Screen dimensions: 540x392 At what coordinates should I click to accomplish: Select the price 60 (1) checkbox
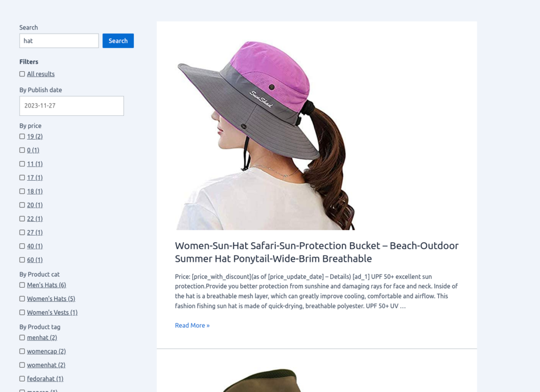[x=22, y=260]
